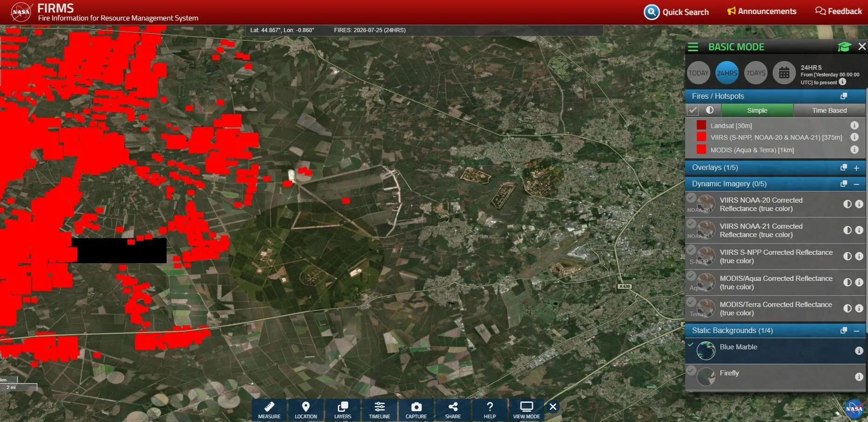Open the Measure tool

point(269,410)
